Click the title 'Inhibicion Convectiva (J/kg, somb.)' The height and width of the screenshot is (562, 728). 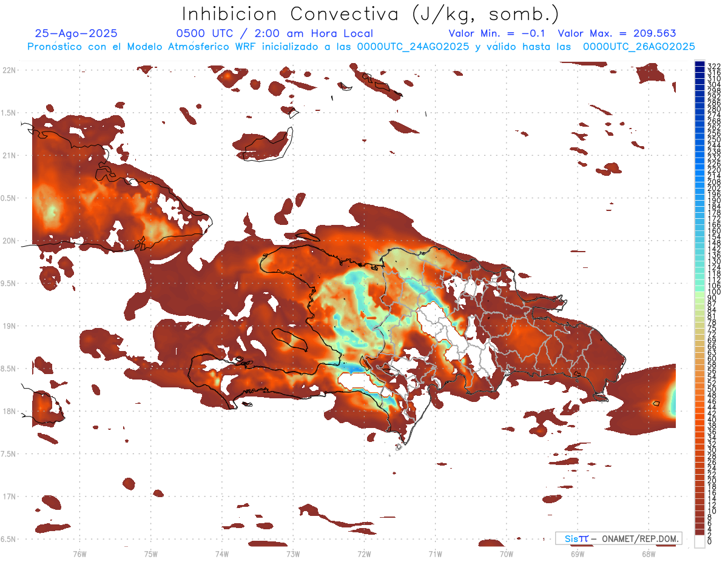point(371,14)
